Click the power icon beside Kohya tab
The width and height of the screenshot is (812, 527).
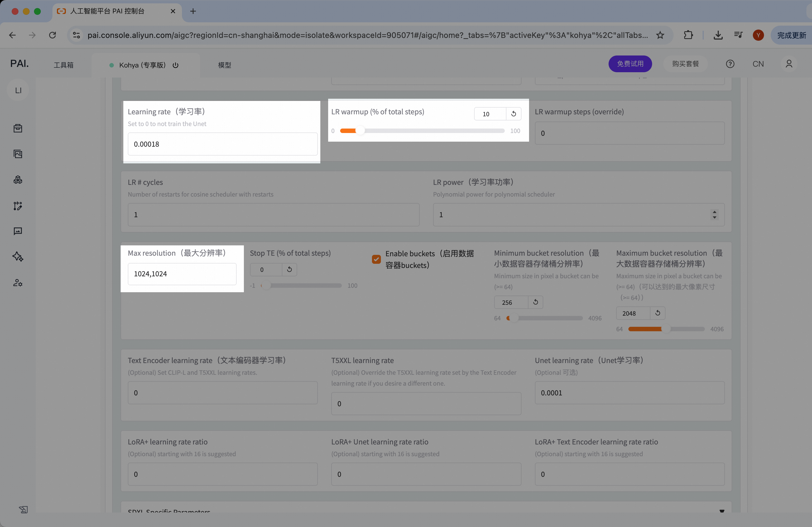[x=175, y=65]
